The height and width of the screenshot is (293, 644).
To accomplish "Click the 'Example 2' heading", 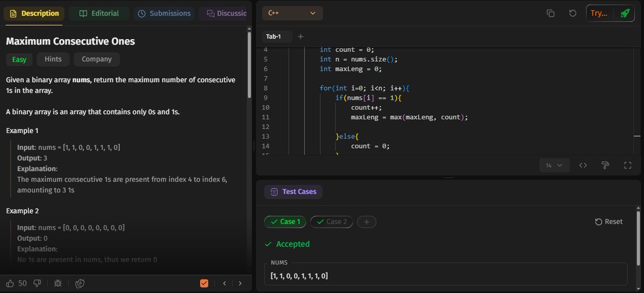I will coord(22,211).
